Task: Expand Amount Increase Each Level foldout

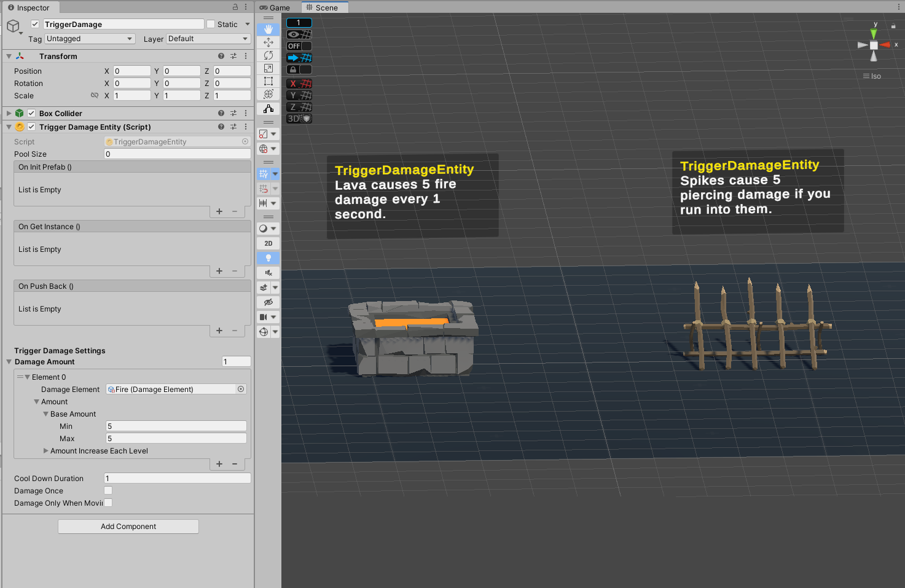Action: point(45,450)
